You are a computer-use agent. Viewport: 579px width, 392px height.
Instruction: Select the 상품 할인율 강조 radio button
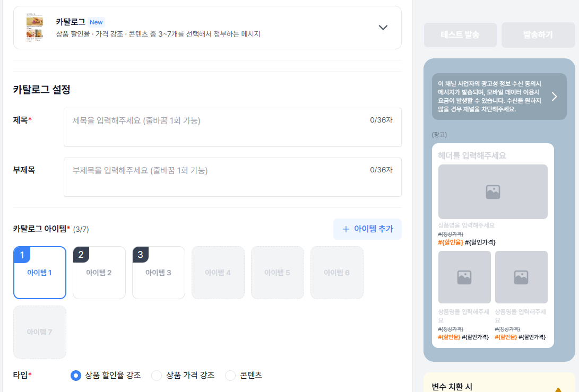(76, 376)
